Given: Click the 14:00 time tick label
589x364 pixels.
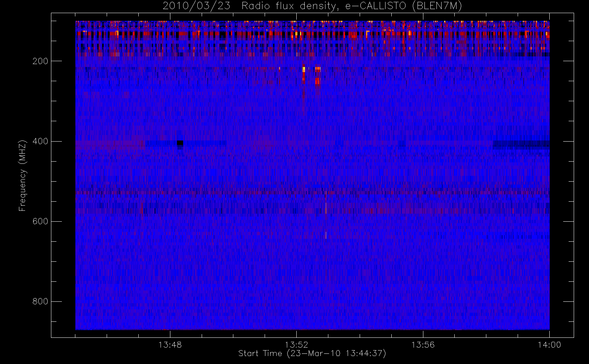Looking at the screenshot, I should click(549, 345).
